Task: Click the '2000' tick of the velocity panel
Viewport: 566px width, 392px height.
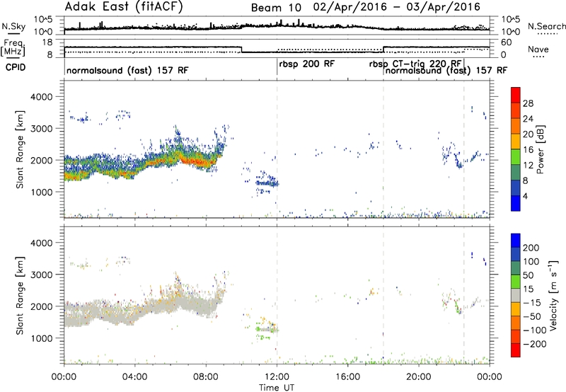Action: [41, 306]
